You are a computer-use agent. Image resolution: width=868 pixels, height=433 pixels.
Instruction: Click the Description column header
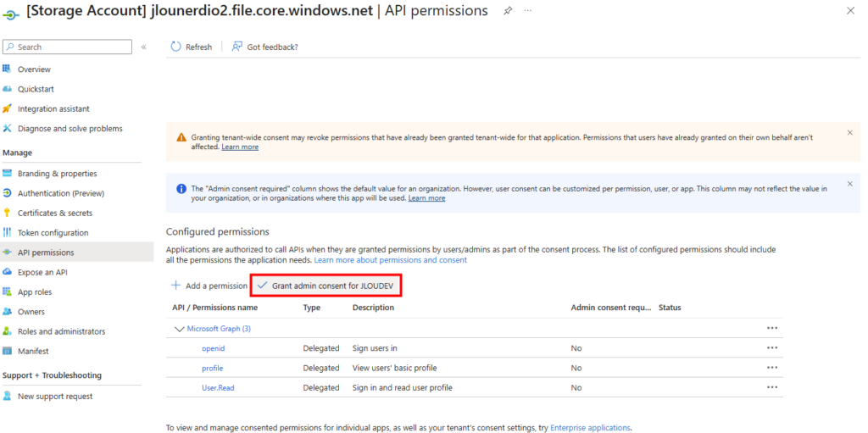[373, 308]
